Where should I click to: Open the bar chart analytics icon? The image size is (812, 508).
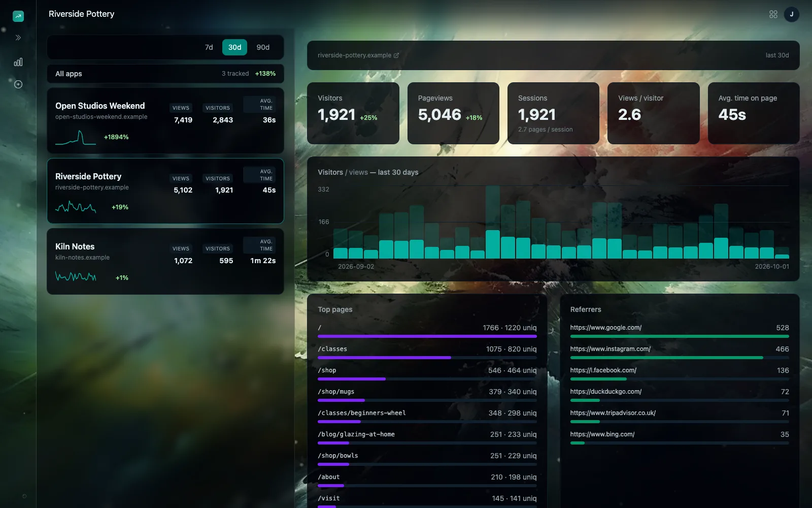click(18, 62)
